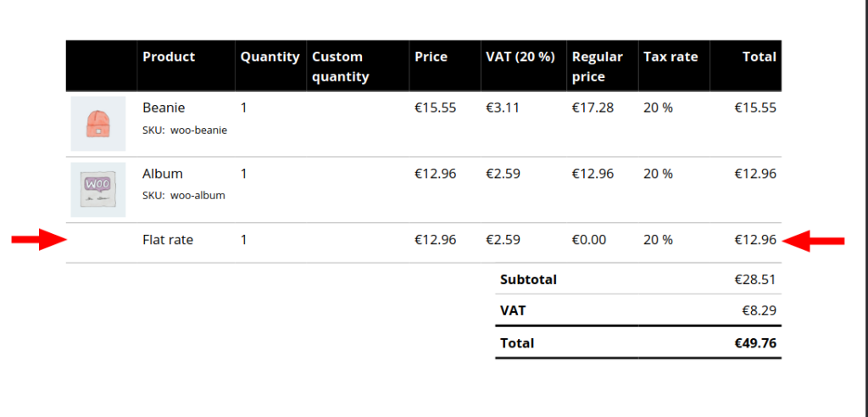
Task: Click the Album product name
Action: [163, 174]
